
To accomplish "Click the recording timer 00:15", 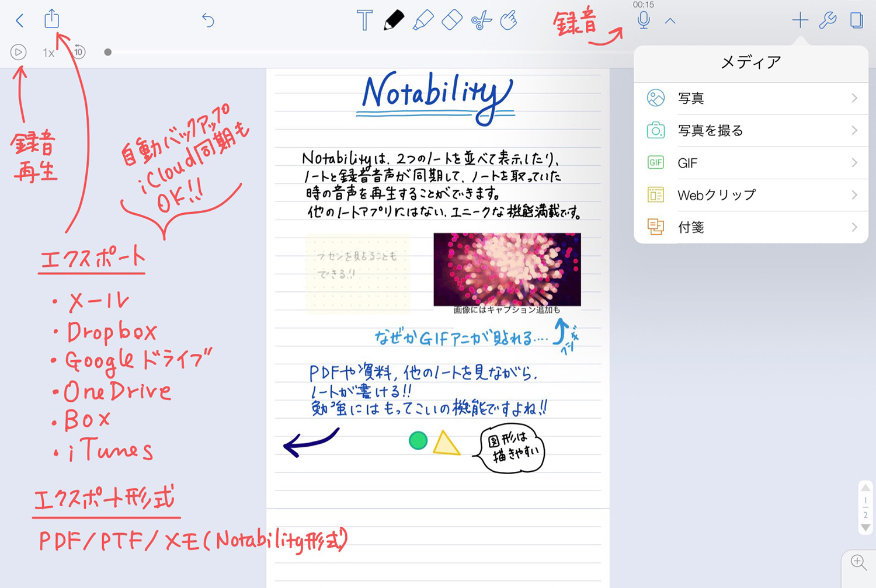I will pos(644,5).
